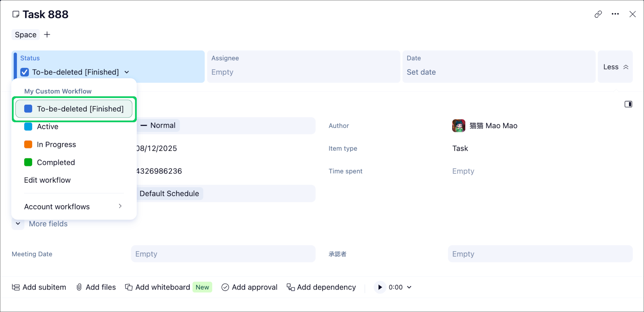644x312 pixels.
Task: Click the blue To-be-deleted color swatch
Action: coord(28,109)
